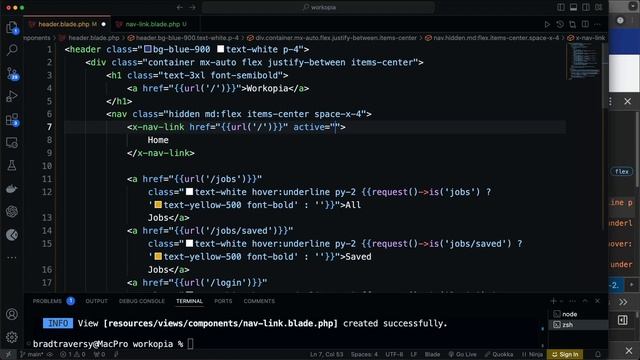640x360 pixels.
Task: Open the PORTS panel tab
Action: coord(223,301)
